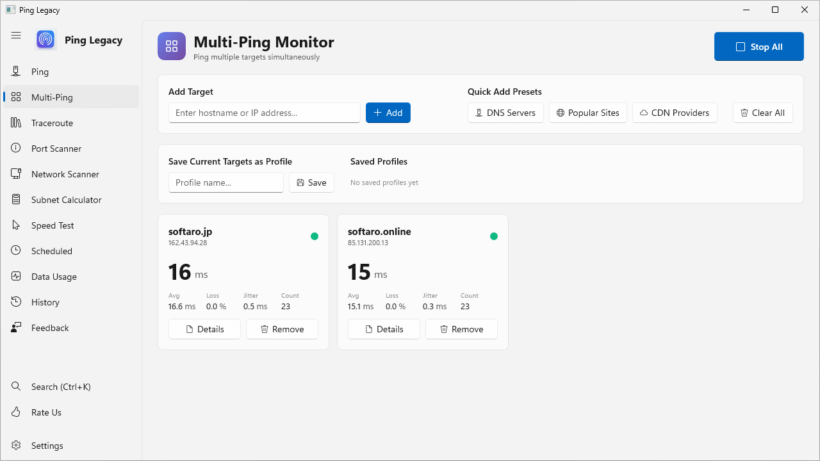Click the green status dot for softaro.online
Image resolution: width=820 pixels, height=461 pixels.
(494, 236)
